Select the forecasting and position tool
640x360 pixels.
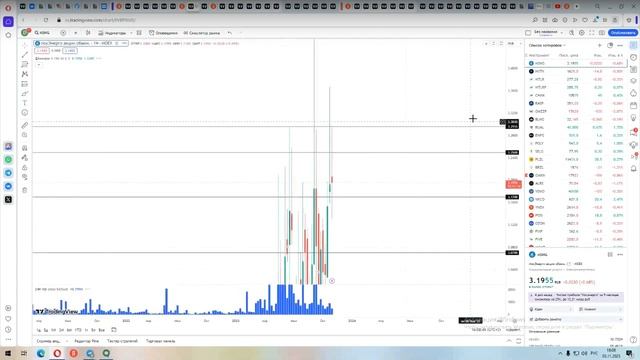point(25,84)
